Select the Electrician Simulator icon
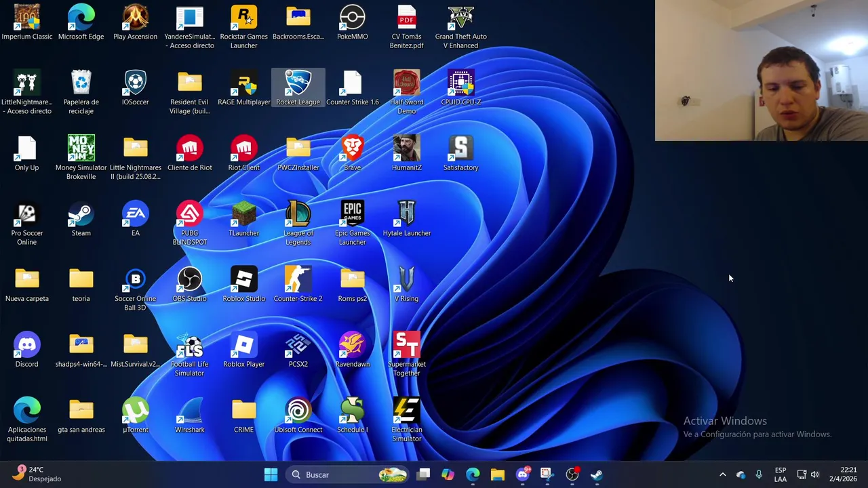Screen dimensions: 868x488 (407, 420)
